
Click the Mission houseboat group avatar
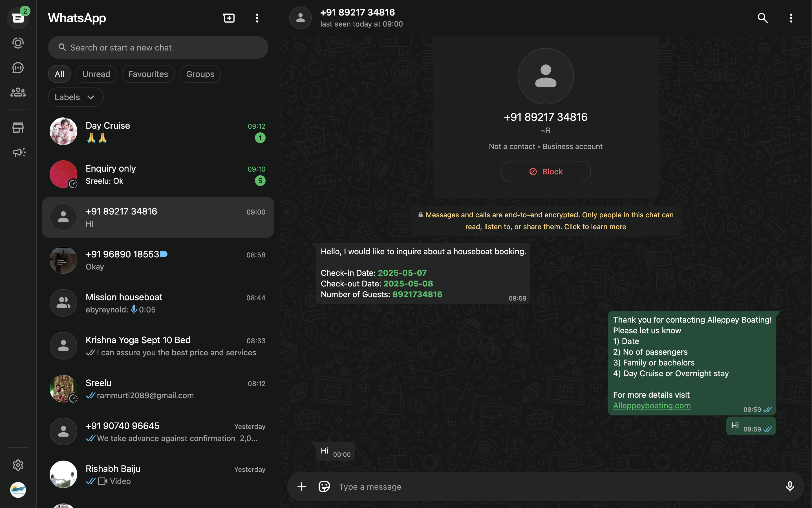(63, 303)
